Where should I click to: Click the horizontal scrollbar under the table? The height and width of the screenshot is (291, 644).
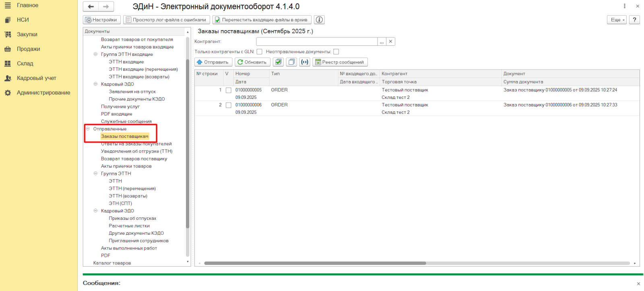coord(315,263)
